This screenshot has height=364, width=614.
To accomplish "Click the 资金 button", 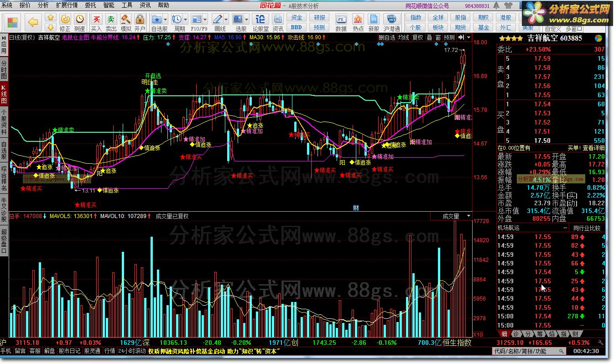I will (297, 17).
